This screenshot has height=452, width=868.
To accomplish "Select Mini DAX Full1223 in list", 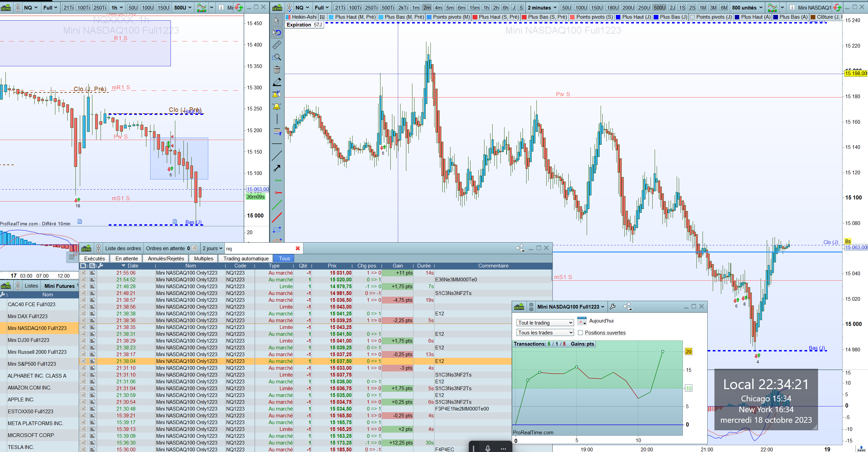I will (28, 316).
